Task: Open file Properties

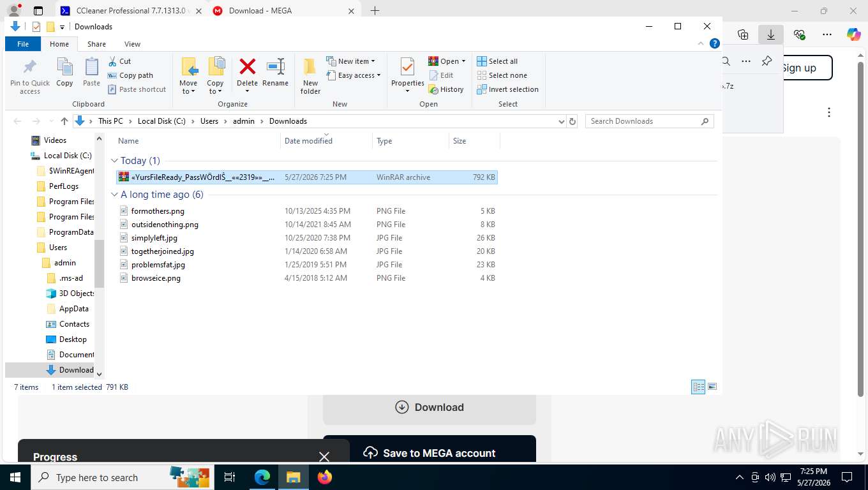Action: [408, 76]
